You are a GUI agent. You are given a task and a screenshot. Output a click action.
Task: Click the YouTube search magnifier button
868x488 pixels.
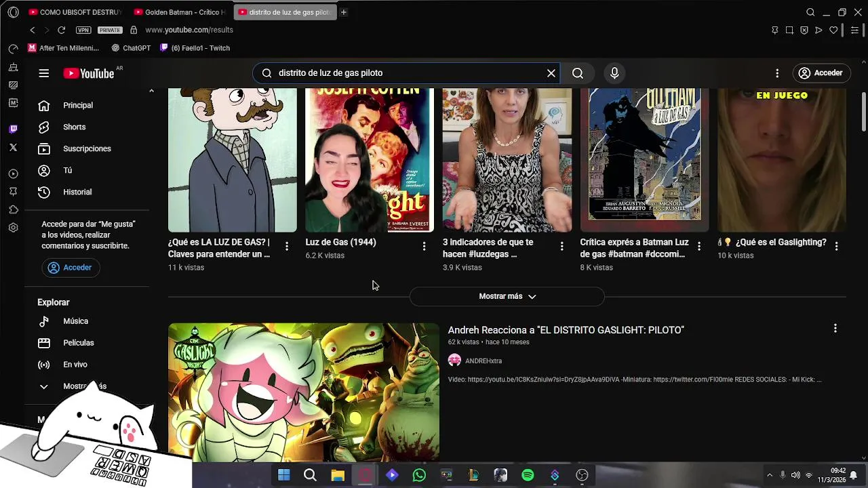tap(578, 73)
